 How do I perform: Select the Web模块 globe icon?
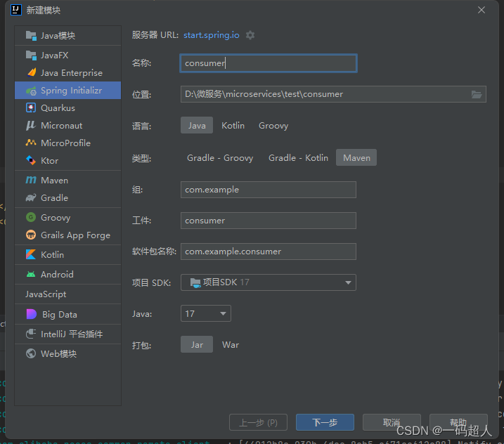click(x=31, y=353)
